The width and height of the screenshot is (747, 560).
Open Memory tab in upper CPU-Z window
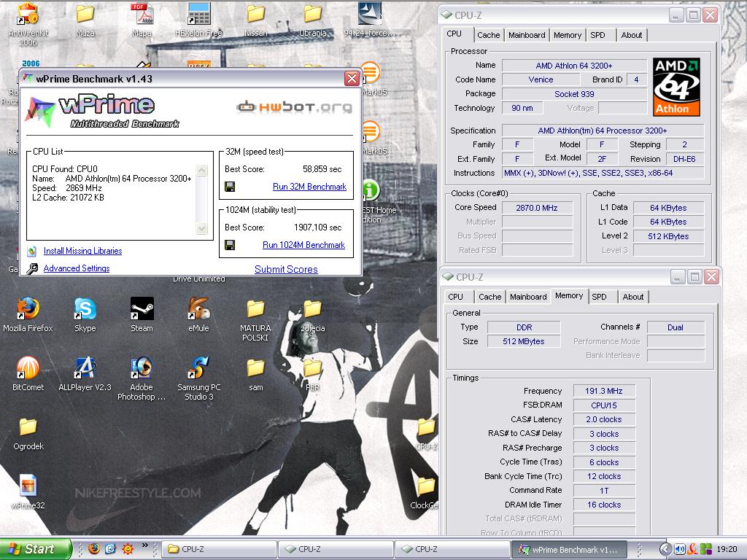[x=567, y=35]
